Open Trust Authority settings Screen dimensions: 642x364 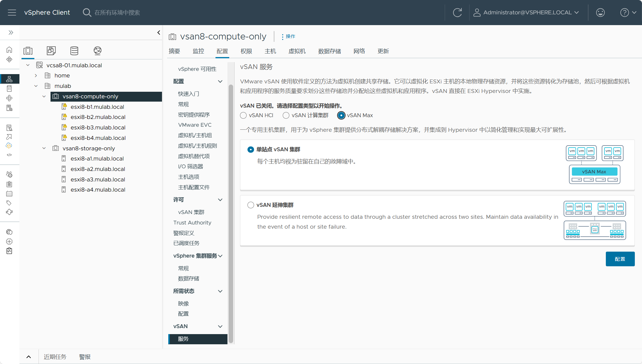pyautogui.click(x=192, y=223)
